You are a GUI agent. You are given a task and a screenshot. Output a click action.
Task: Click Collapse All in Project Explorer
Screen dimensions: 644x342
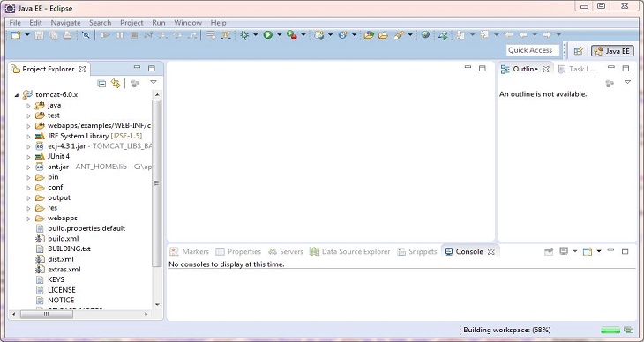coord(101,84)
